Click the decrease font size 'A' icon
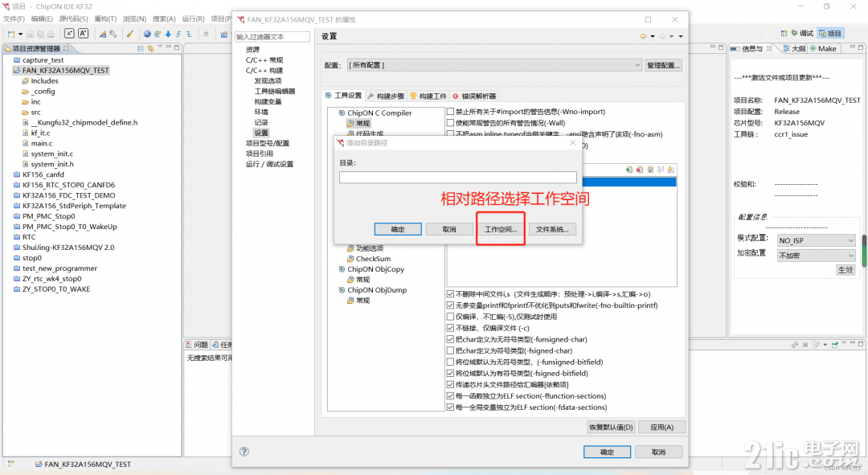This screenshot has height=475, width=868. coord(69,34)
